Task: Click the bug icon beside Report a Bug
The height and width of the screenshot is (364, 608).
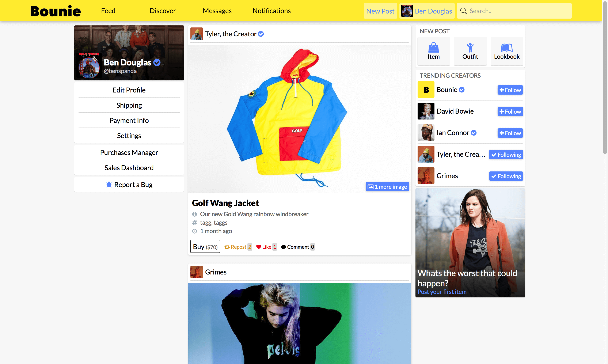Action: pyautogui.click(x=109, y=185)
